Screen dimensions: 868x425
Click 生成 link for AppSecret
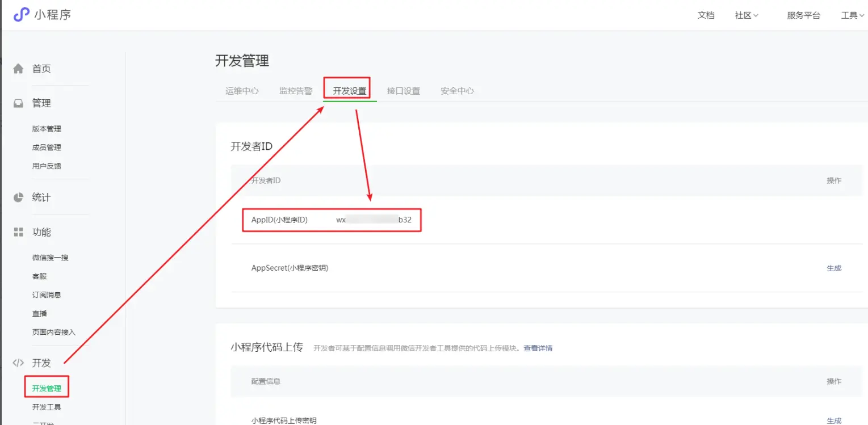pos(833,268)
